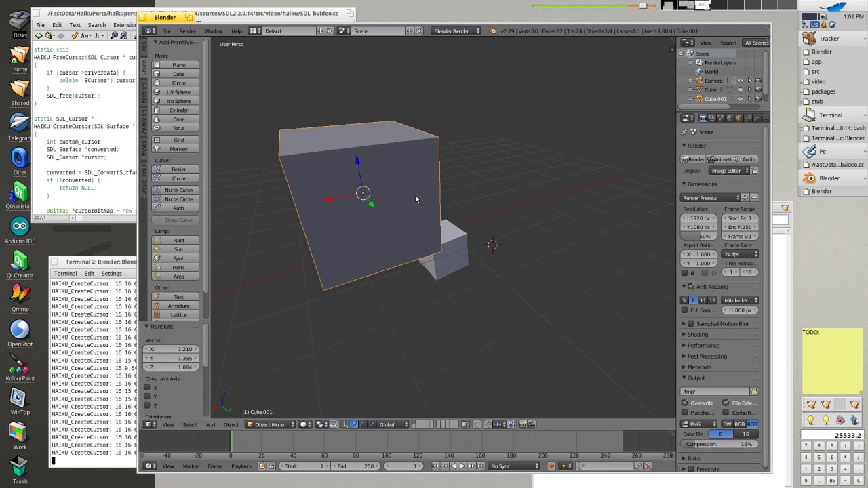Screen dimensions: 868x488
Task: Add a Point lamp
Action: click(x=176, y=241)
